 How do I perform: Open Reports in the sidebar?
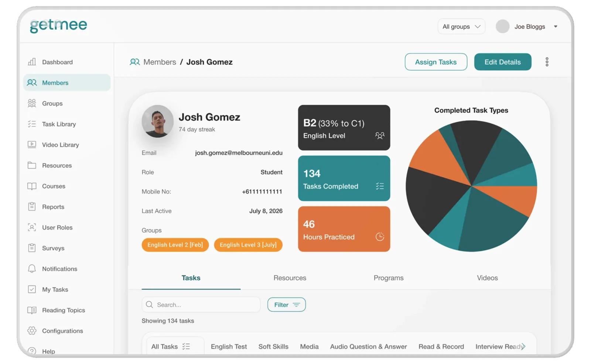point(67,206)
